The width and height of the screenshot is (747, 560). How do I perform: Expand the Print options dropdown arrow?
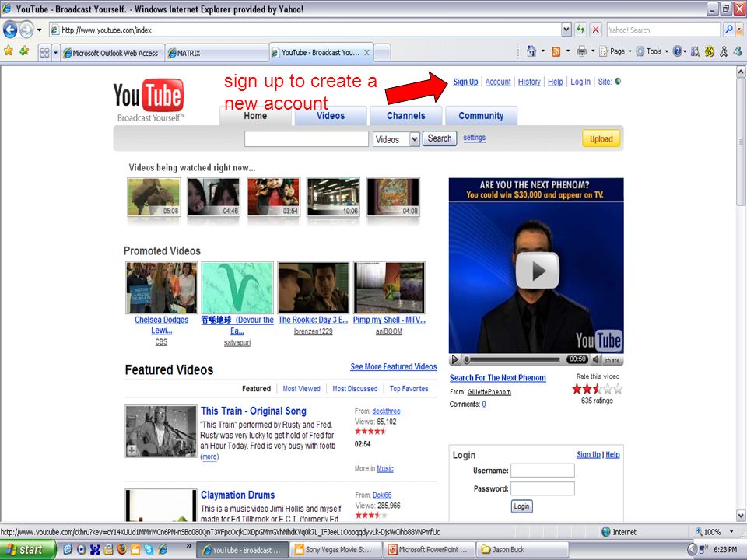tap(593, 51)
